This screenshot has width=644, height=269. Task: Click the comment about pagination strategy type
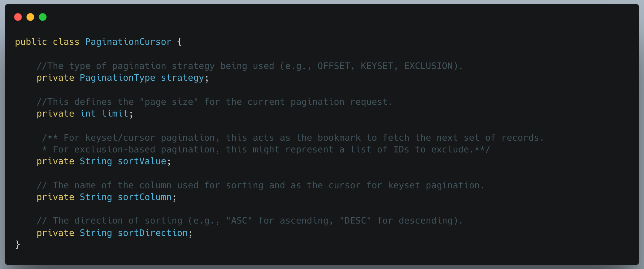pyautogui.click(x=250, y=66)
